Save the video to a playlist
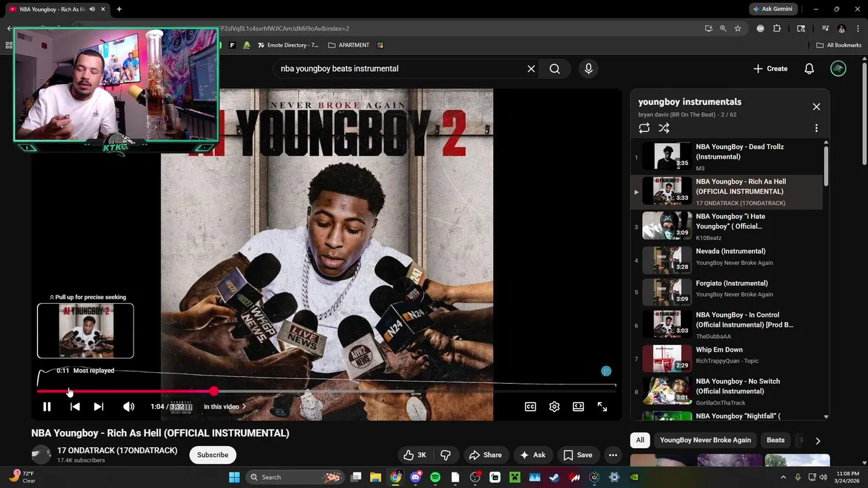868x488 pixels. coord(578,455)
